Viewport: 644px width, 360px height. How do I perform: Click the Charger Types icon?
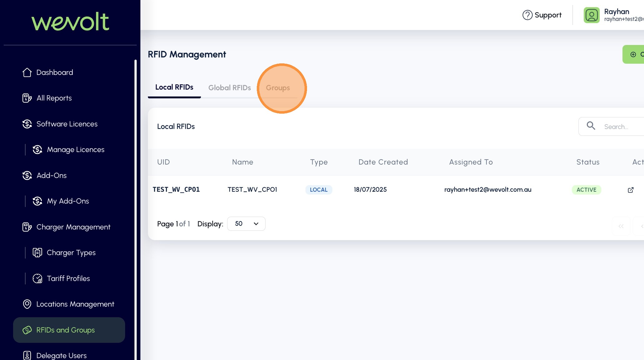pyautogui.click(x=37, y=253)
